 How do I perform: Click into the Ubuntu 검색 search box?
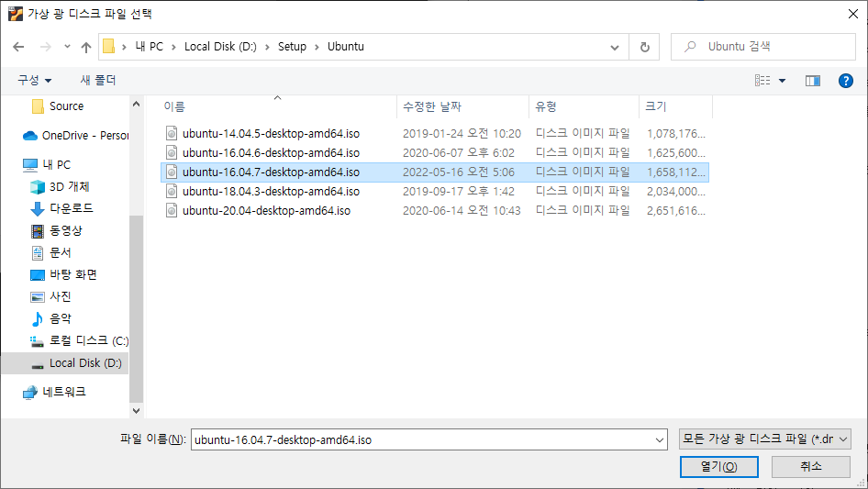click(763, 47)
